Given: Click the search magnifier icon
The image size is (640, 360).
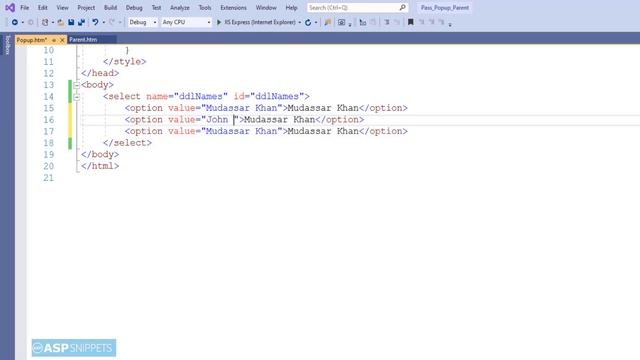Looking at the screenshot, I should (402, 7).
